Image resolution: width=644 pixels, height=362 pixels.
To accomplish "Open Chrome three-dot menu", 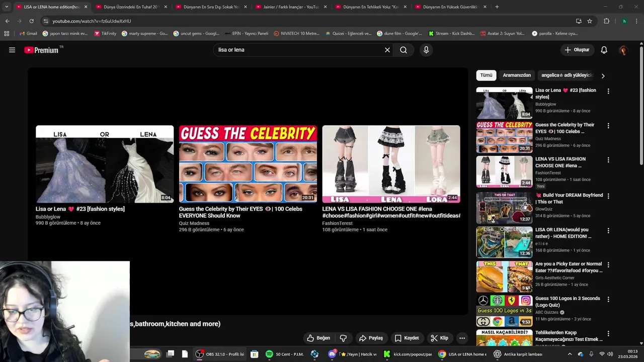I will point(637,21).
